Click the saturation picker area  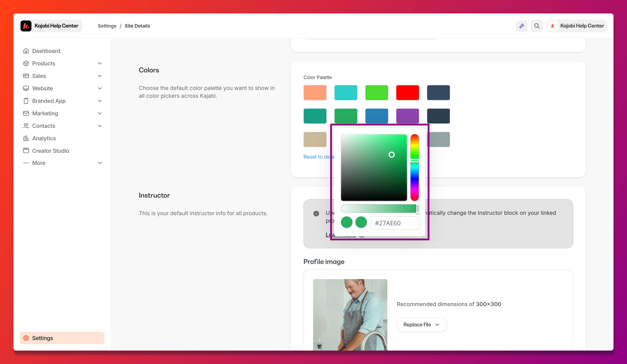[374, 167]
